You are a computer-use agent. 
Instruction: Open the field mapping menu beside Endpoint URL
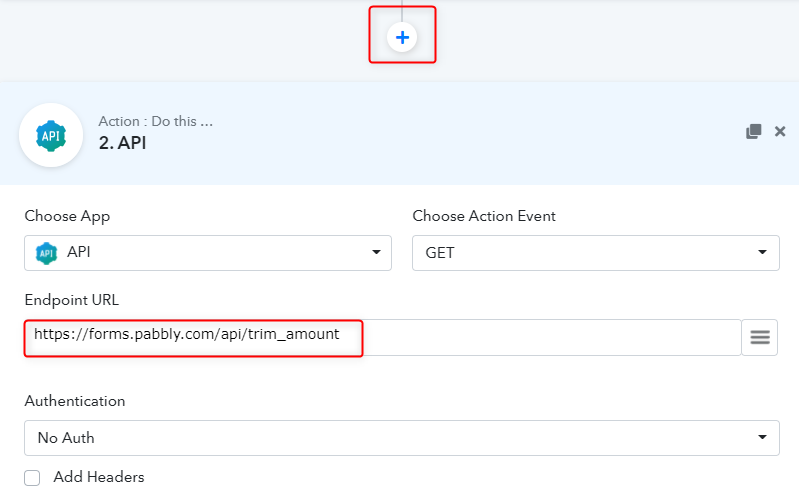(x=759, y=337)
